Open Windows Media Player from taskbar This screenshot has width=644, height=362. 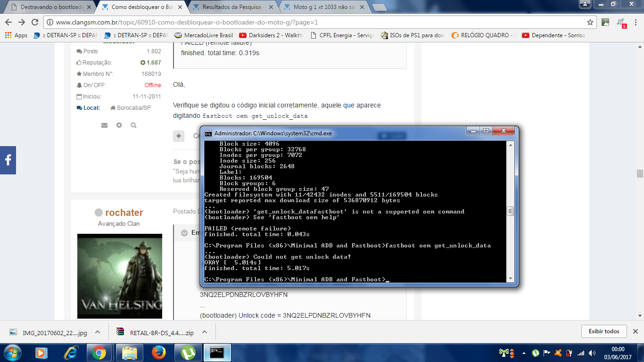pyautogui.click(x=41, y=353)
